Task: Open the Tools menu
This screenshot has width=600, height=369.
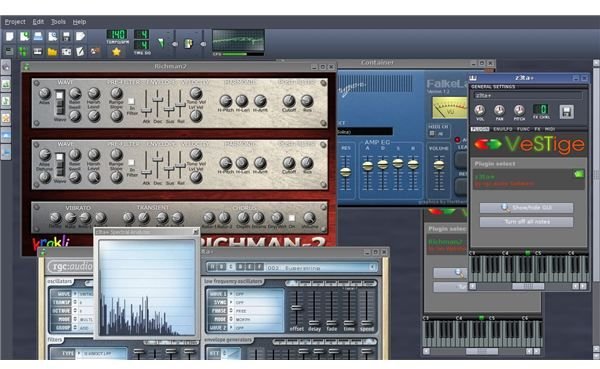Action: pyautogui.click(x=58, y=22)
